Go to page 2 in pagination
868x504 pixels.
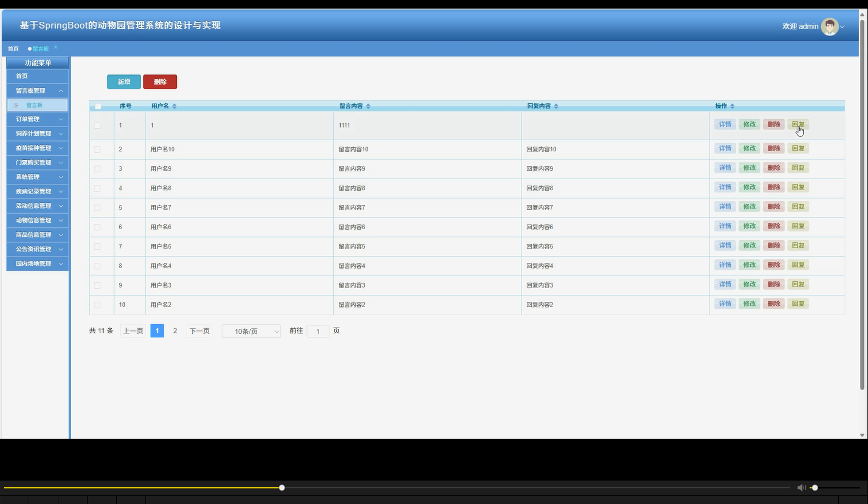175,331
